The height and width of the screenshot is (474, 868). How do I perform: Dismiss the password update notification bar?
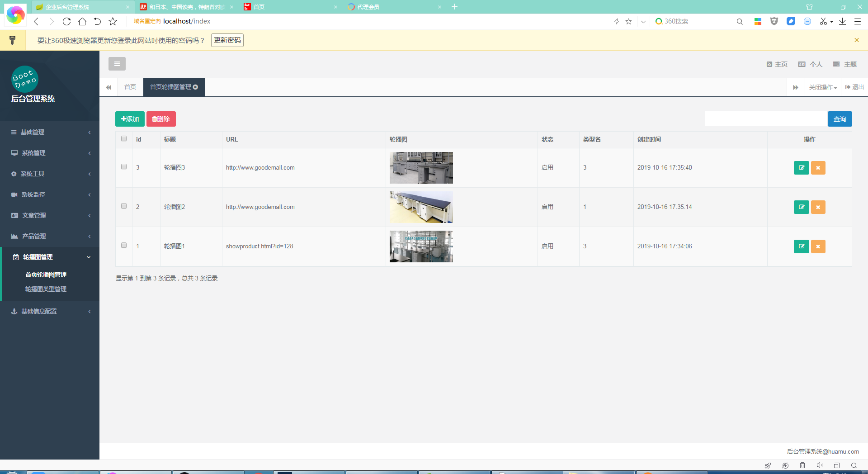(857, 40)
